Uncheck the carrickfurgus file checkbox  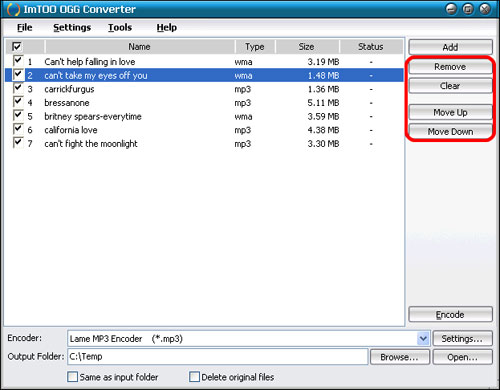(18, 88)
